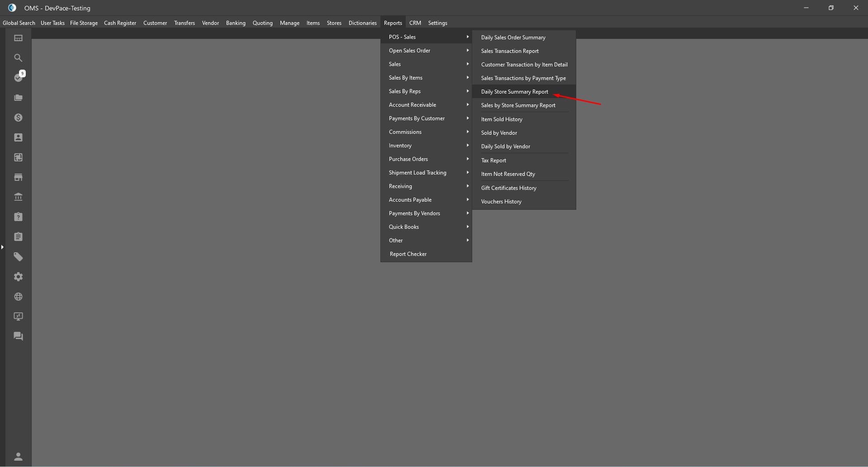868x467 pixels.
Task: Click the user profile icon at sidebar bottom
Action: (18, 457)
